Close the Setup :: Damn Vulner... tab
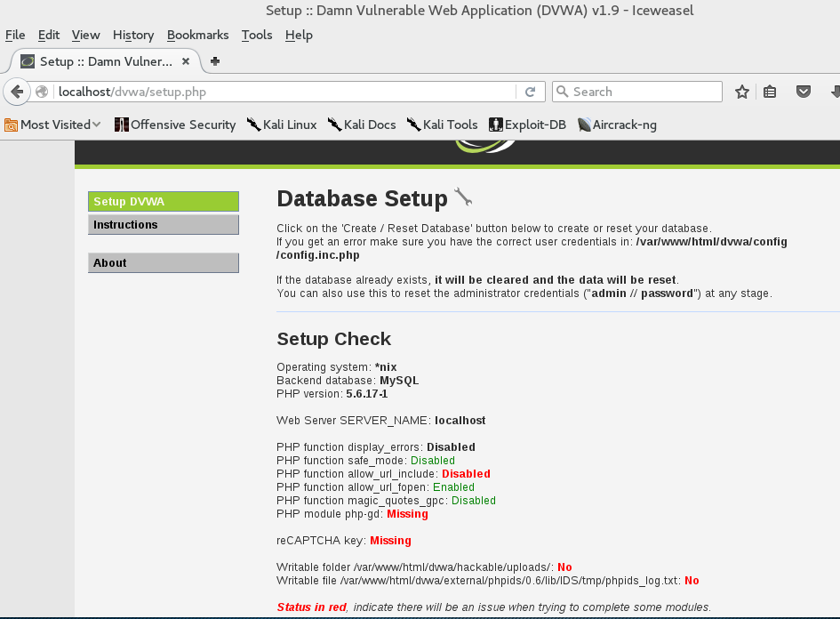This screenshot has height=619, width=840. pos(186,61)
